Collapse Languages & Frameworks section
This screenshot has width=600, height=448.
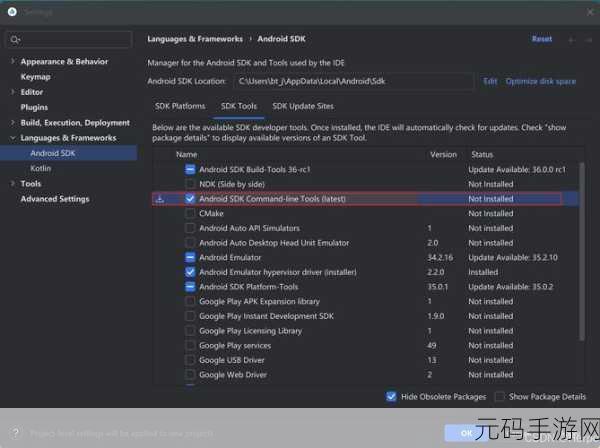[13, 138]
